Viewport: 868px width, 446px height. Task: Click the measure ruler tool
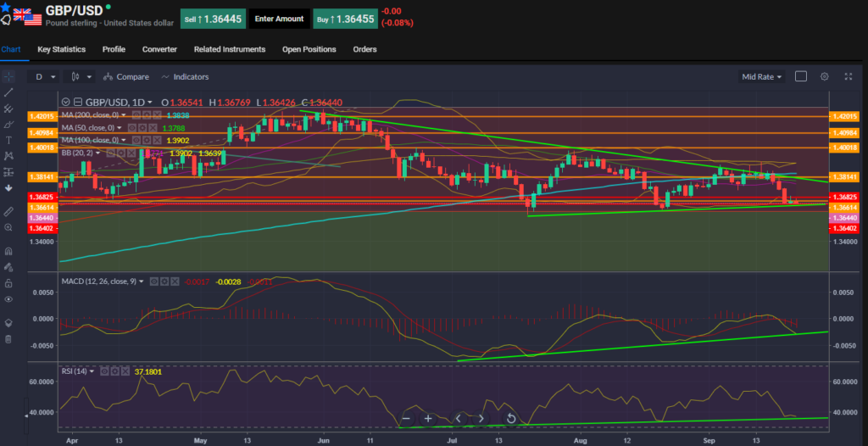[x=8, y=210]
